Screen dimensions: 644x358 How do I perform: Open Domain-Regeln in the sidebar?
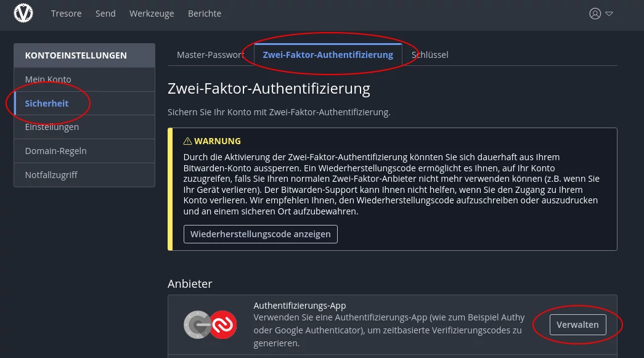[x=84, y=151]
